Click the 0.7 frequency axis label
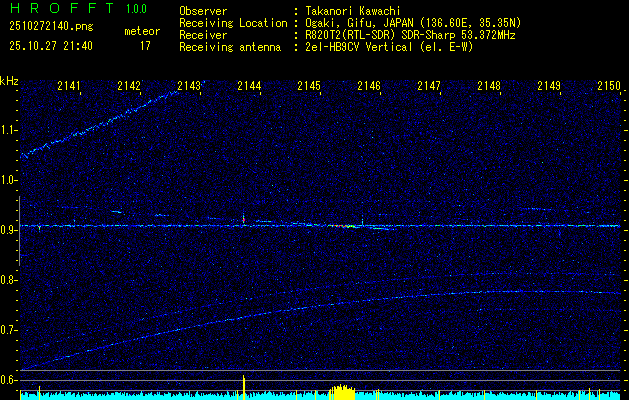The width and height of the screenshot is (629, 400). pyautogui.click(x=9, y=330)
